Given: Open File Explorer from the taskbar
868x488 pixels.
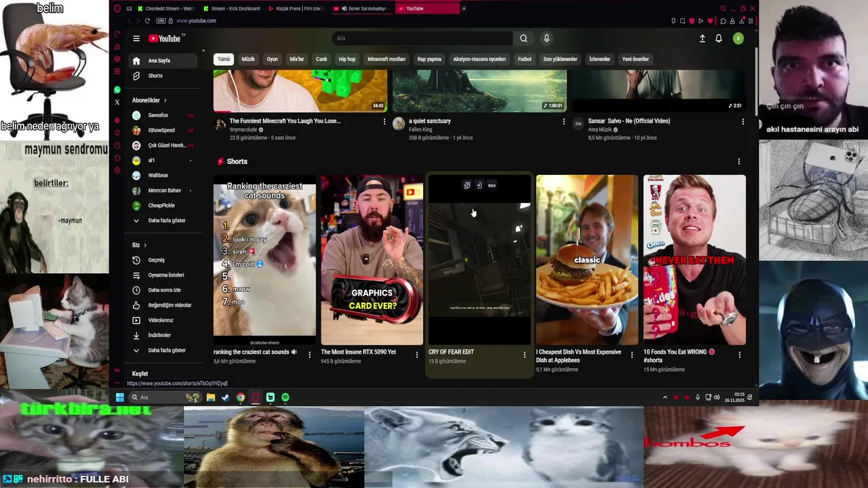Looking at the screenshot, I should pos(211,397).
